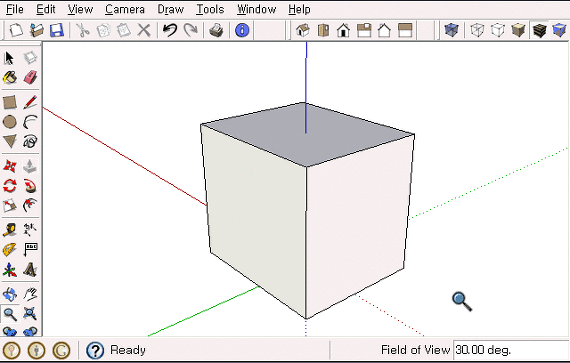This screenshot has height=363, width=570.
Task: Switch to Right view
Action: point(364,30)
